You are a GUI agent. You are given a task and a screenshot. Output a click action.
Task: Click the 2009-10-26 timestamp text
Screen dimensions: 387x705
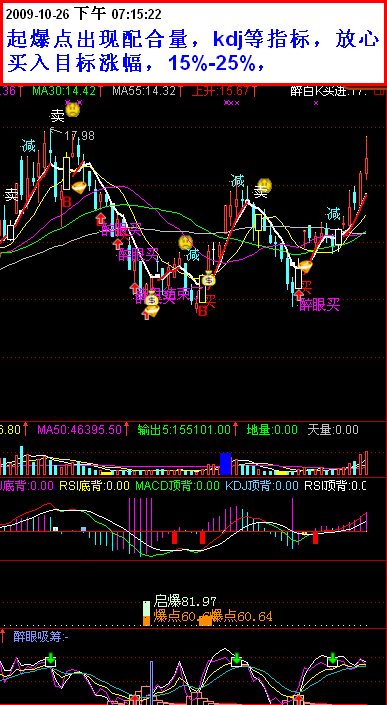coord(84,15)
